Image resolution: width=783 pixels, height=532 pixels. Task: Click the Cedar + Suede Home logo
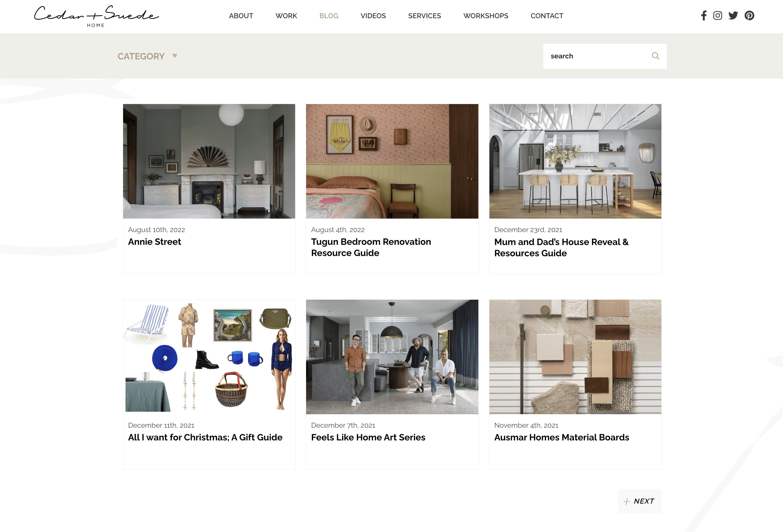tap(96, 16)
